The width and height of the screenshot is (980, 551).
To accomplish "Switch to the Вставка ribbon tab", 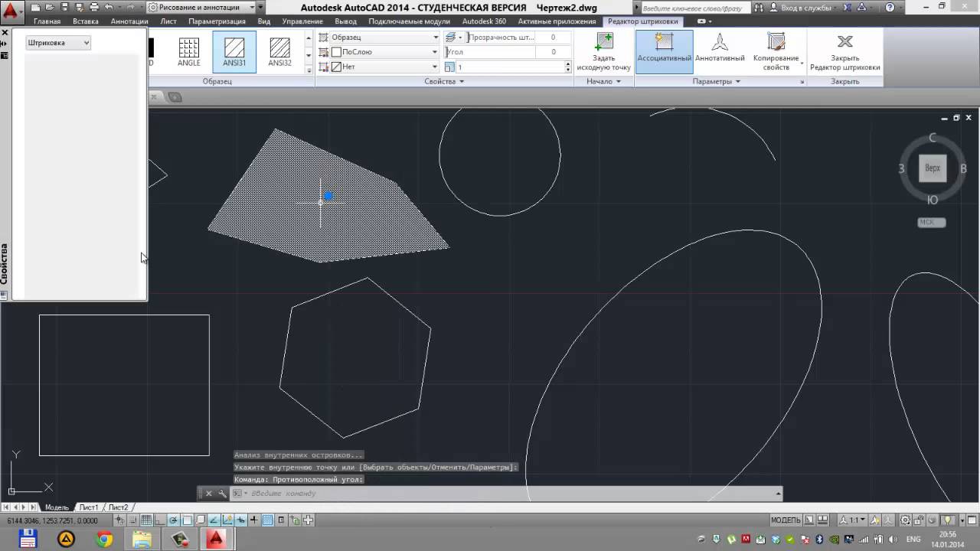I will (x=86, y=21).
